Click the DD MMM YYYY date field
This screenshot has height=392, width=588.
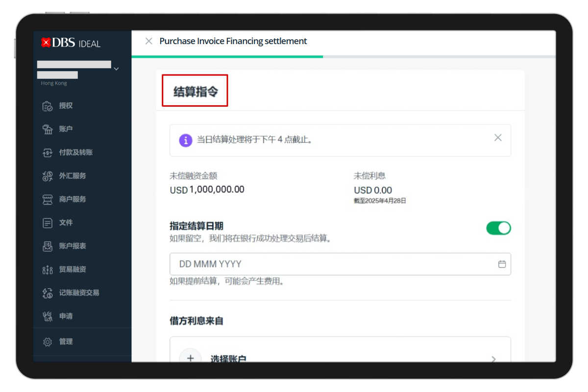pyautogui.click(x=333, y=264)
